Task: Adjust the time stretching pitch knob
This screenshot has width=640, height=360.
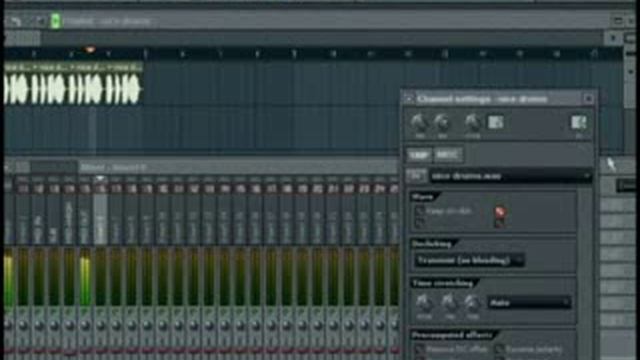Action: [424, 303]
